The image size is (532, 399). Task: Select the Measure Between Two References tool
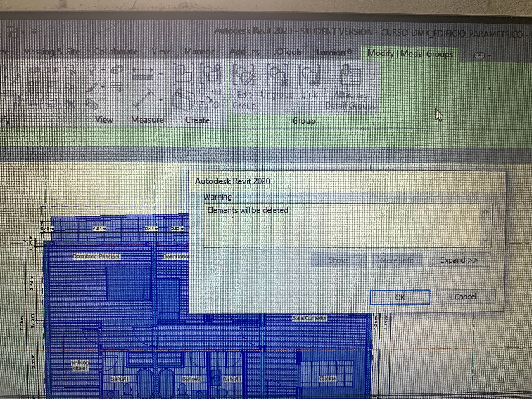point(143,99)
